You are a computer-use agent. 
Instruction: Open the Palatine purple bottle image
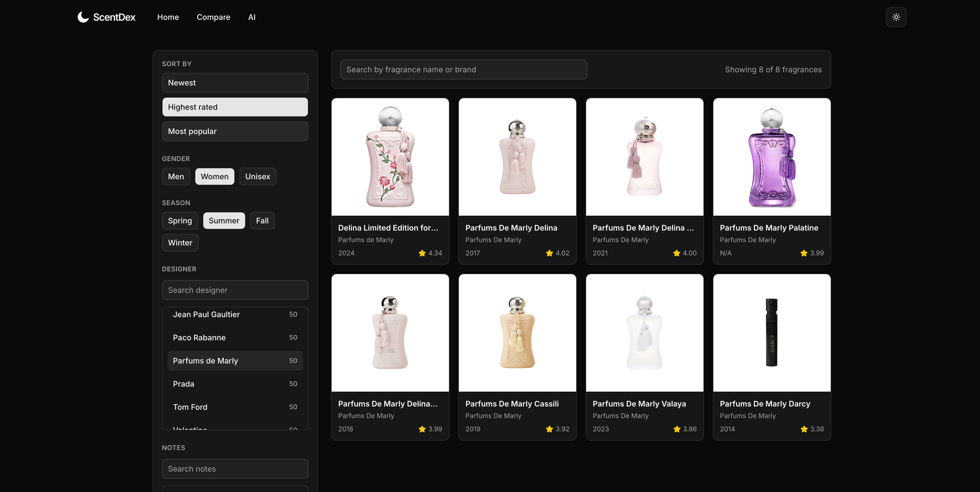point(771,157)
